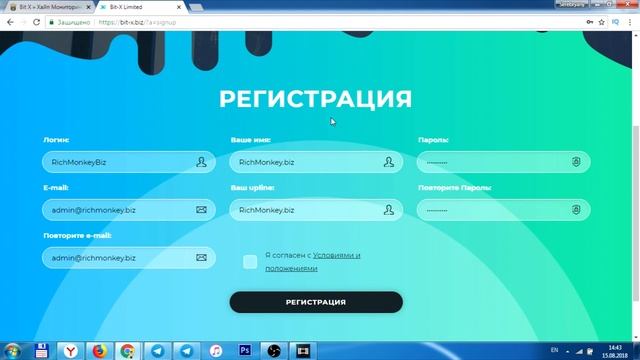Screen dimensions: 640x360
Task: Focus the Пароль input field
Action: 503,162
